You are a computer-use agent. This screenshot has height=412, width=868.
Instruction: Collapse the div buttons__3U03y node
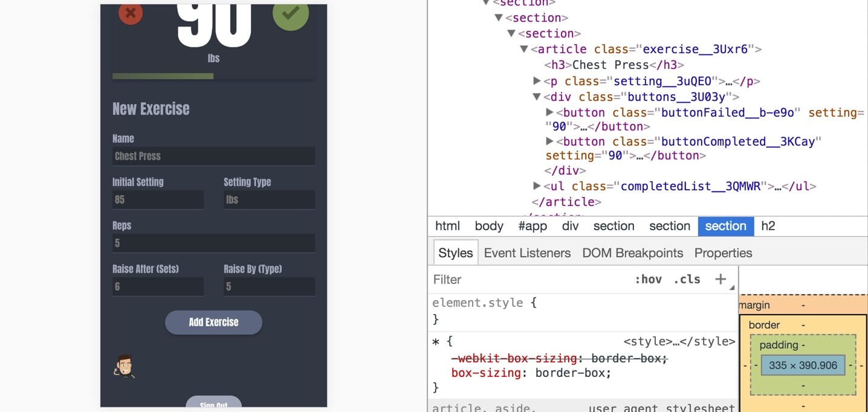(x=537, y=97)
